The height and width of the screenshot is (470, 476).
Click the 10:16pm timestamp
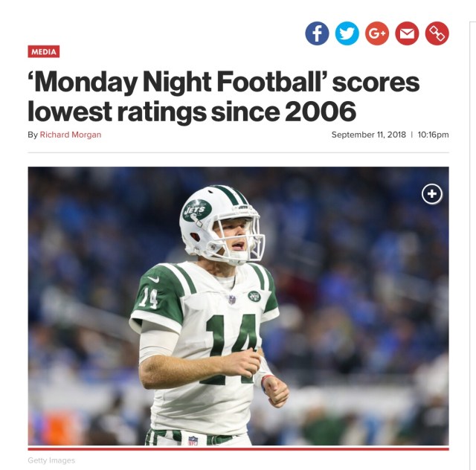[433, 135]
